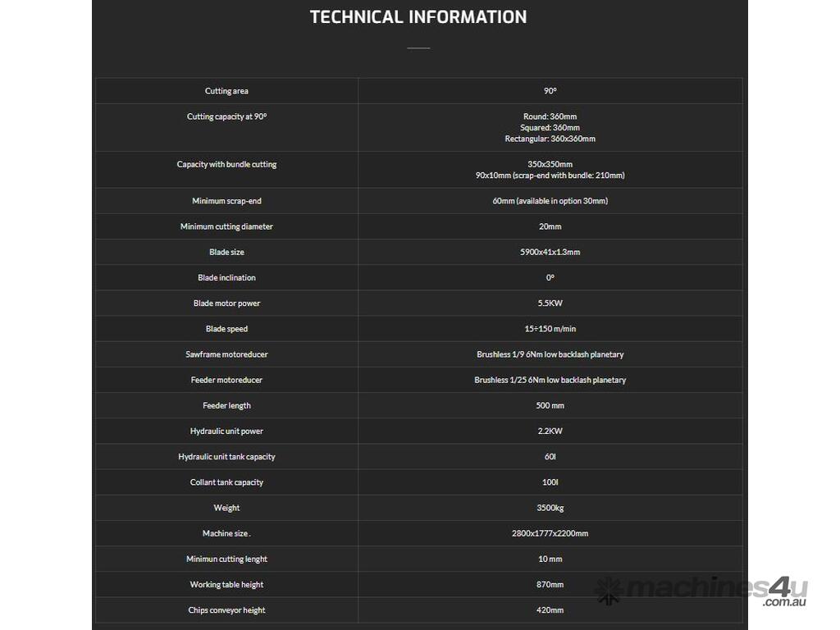The height and width of the screenshot is (630, 840).
Task: Select the Blade speed value 15÷150 m/min
Action: coord(550,329)
